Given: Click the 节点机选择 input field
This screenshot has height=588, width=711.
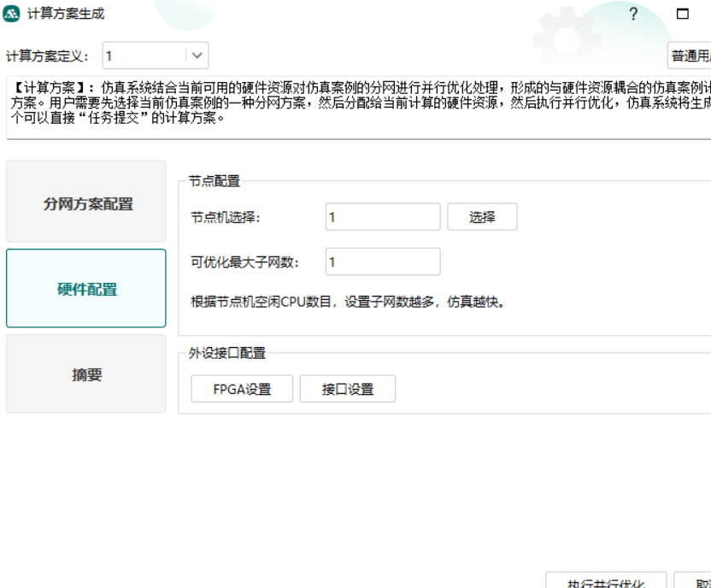Looking at the screenshot, I should (382, 217).
